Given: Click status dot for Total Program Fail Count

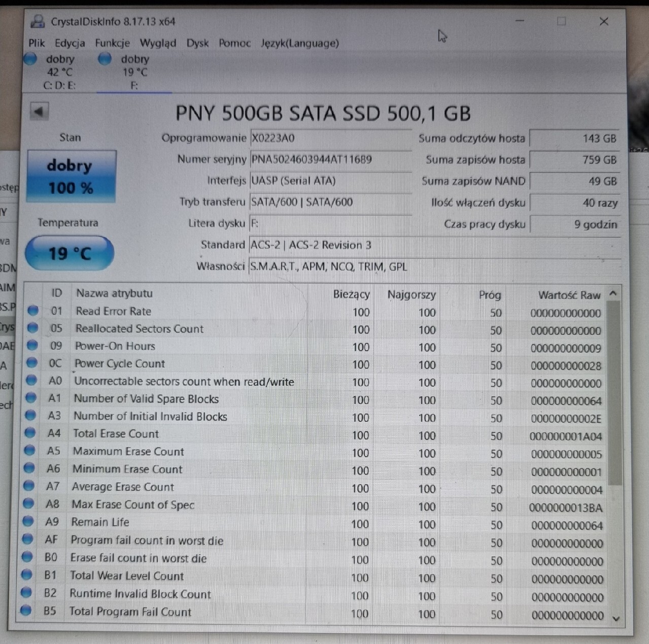Looking at the screenshot, I should (26, 611).
